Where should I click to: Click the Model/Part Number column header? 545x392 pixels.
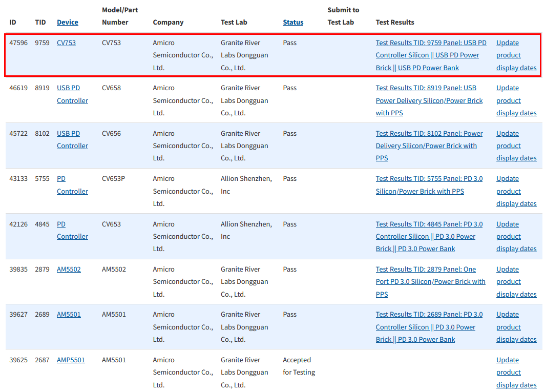pyautogui.click(x=120, y=16)
